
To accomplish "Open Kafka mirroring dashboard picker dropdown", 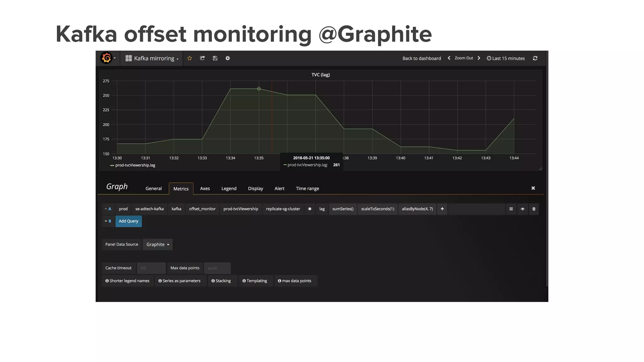I will (x=152, y=58).
